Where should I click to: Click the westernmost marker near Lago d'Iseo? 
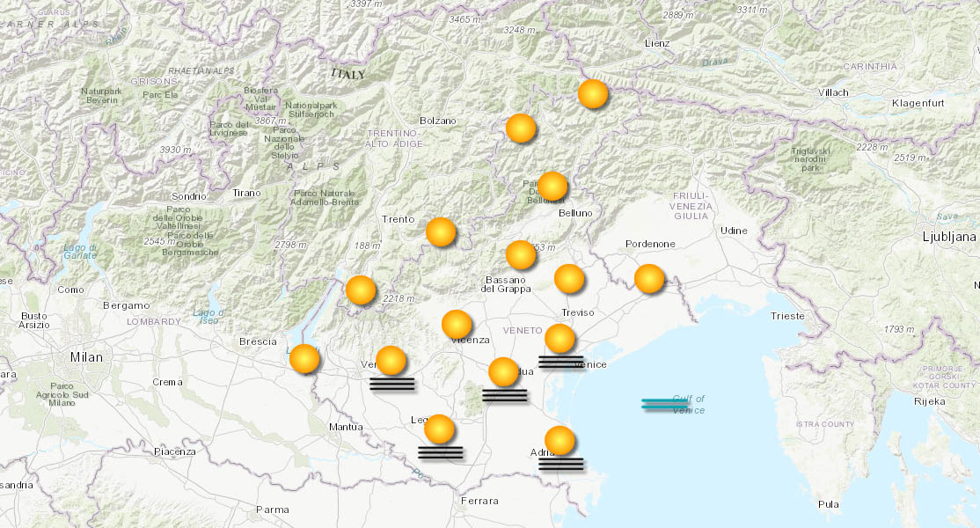tap(304, 361)
